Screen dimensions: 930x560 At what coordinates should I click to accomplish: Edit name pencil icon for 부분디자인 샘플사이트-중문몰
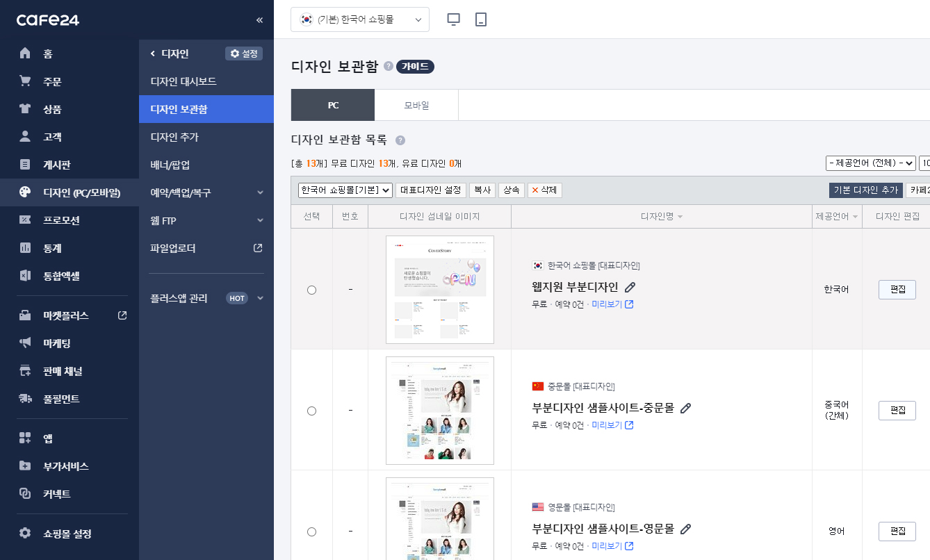click(685, 408)
